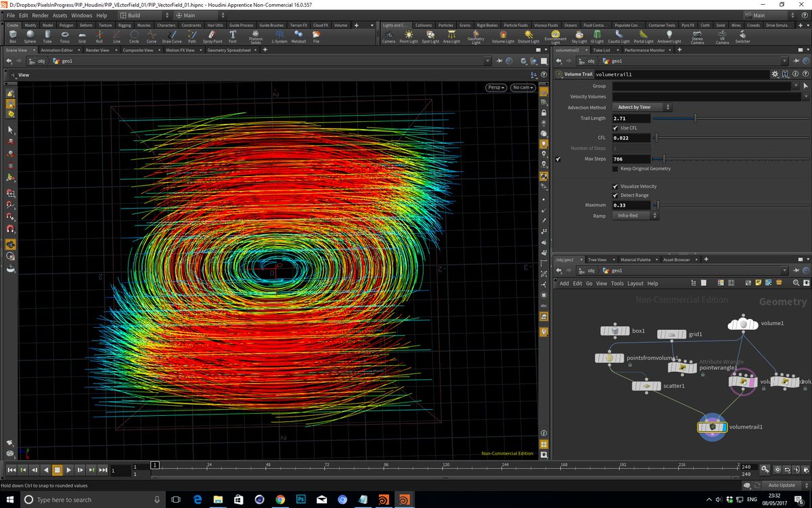Click the Camera shelf tool
The image size is (812, 508).
coord(388,36)
